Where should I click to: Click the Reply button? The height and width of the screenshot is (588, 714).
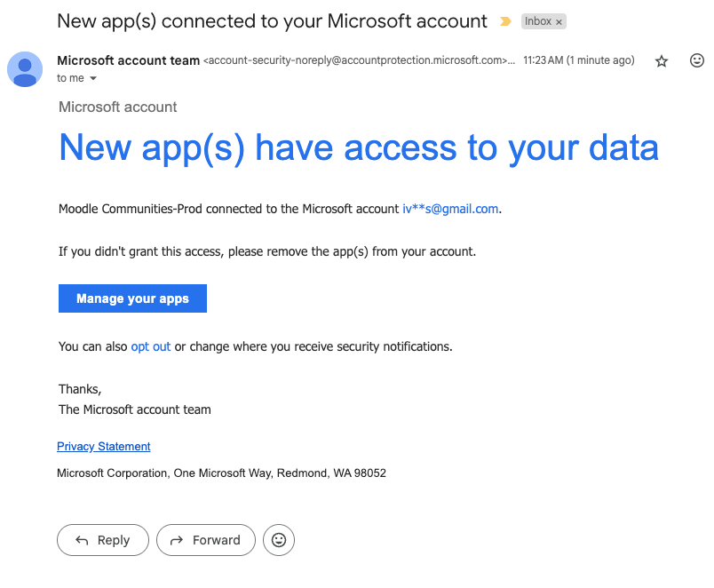tap(103, 540)
